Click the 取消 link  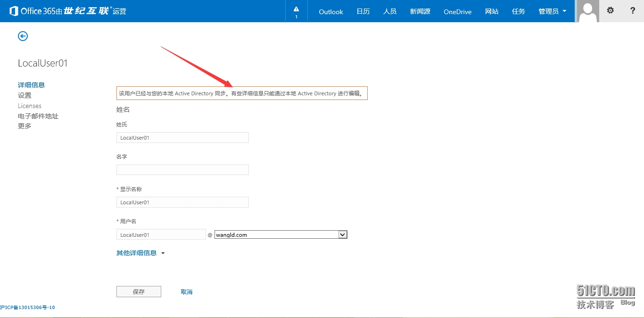pyautogui.click(x=187, y=292)
